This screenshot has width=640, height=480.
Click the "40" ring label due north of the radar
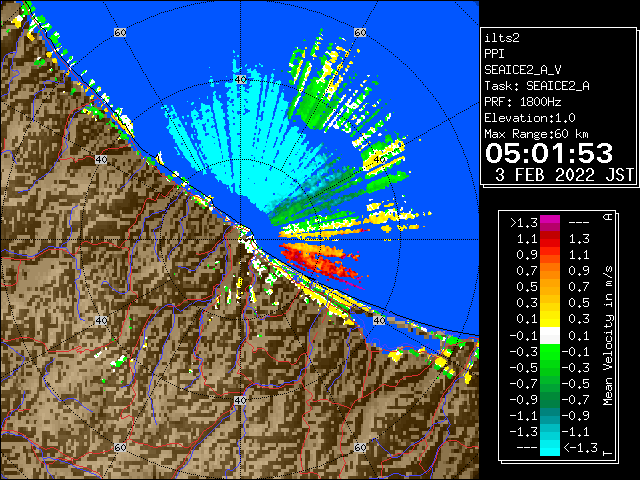click(x=240, y=80)
